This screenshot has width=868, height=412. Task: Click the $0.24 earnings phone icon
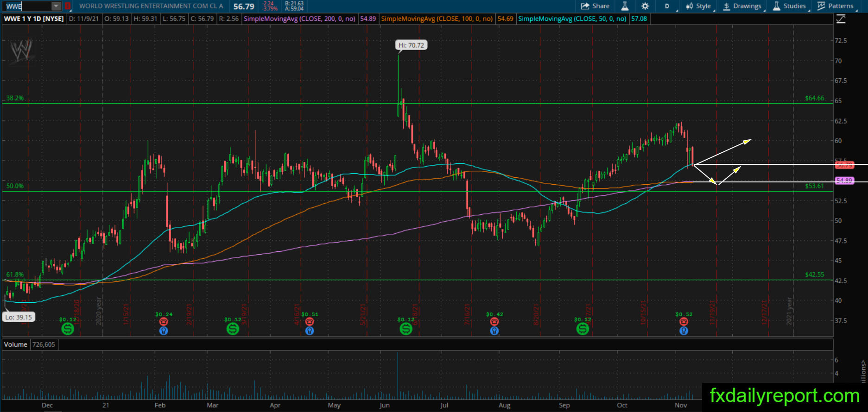[164, 321]
